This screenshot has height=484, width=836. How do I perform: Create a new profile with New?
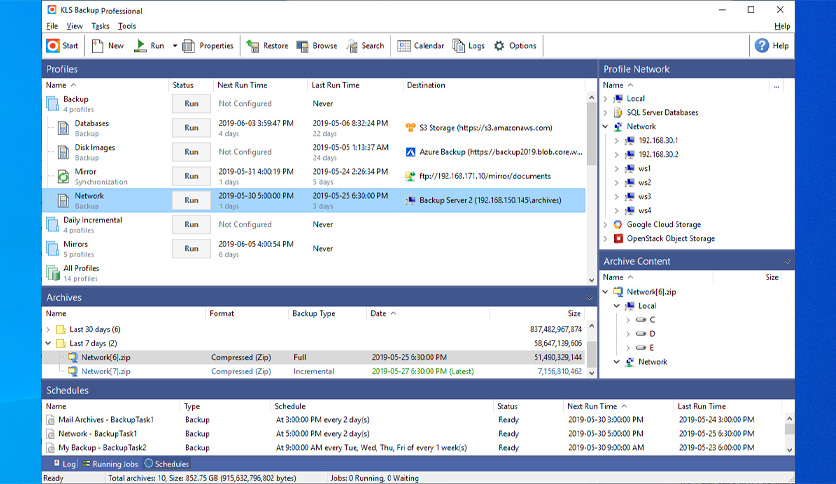108,45
